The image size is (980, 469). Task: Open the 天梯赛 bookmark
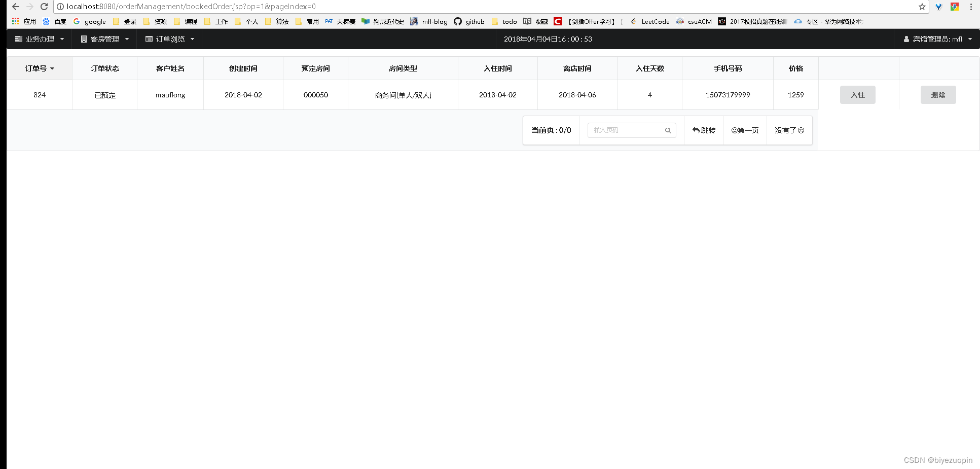pos(340,21)
